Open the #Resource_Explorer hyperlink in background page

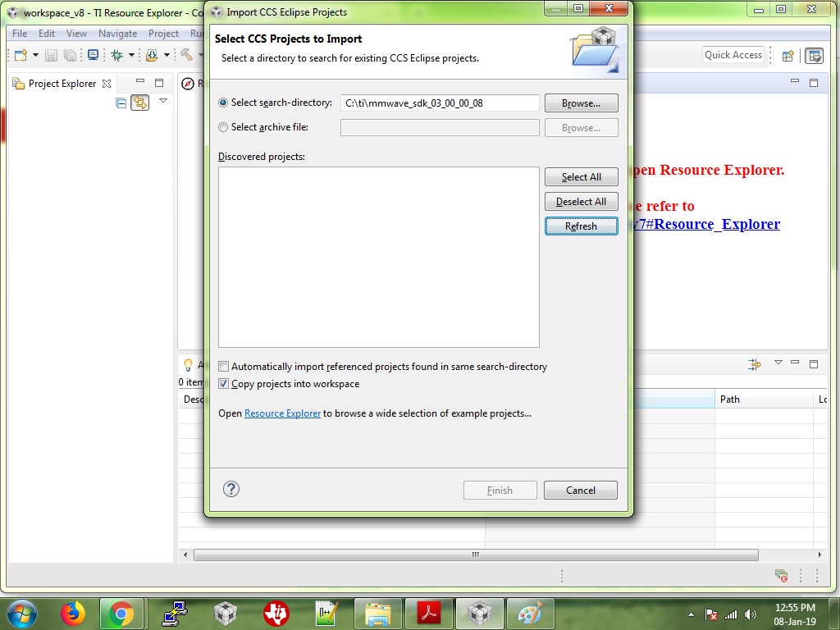tap(708, 224)
